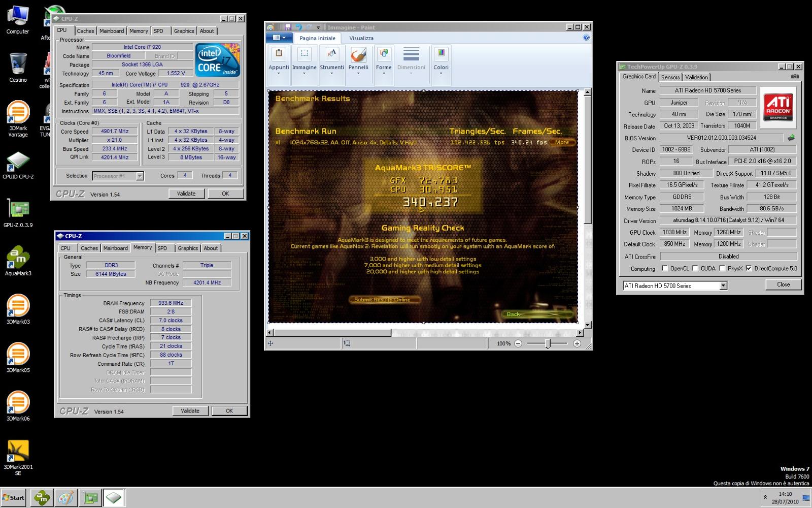Expand the Forme dropdown arrow
812x508 pixels.
point(384,74)
